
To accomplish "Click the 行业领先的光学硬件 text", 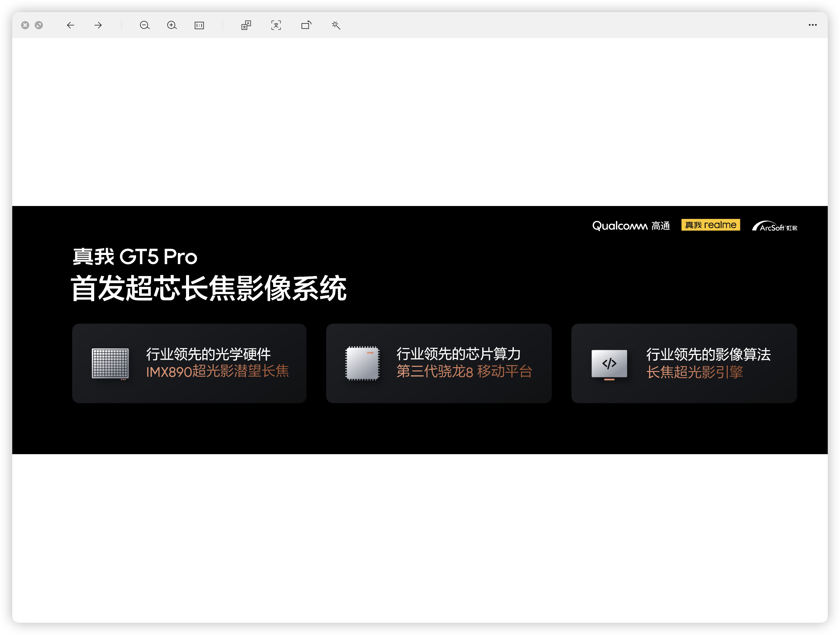I will coord(208,355).
